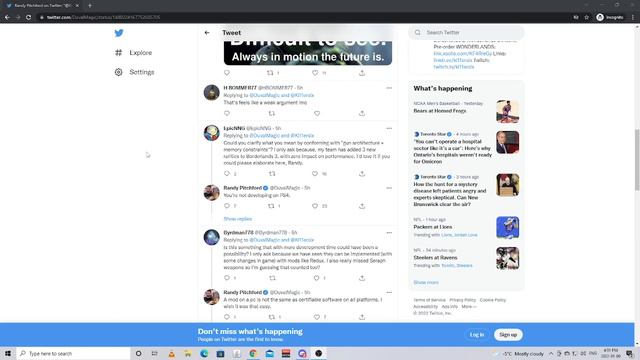Click the Search Twitter field
The width and height of the screenshot is (640, 360).
pos(466,32)
